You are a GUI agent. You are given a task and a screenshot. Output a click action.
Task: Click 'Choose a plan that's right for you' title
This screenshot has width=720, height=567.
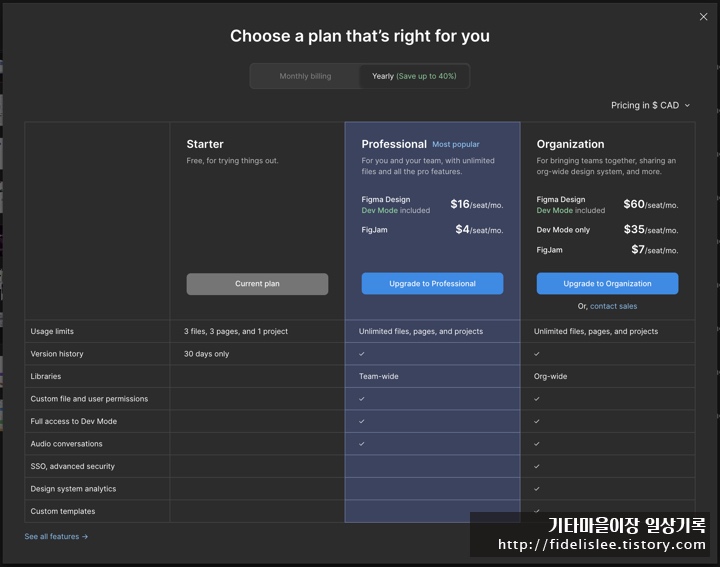(360, 36)
